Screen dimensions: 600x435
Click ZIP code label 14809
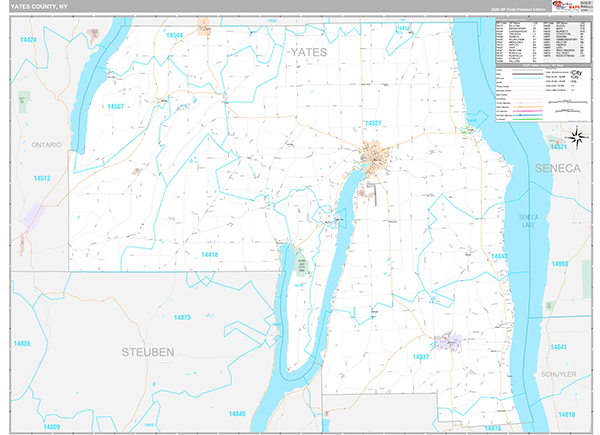[x=51, y=427]
